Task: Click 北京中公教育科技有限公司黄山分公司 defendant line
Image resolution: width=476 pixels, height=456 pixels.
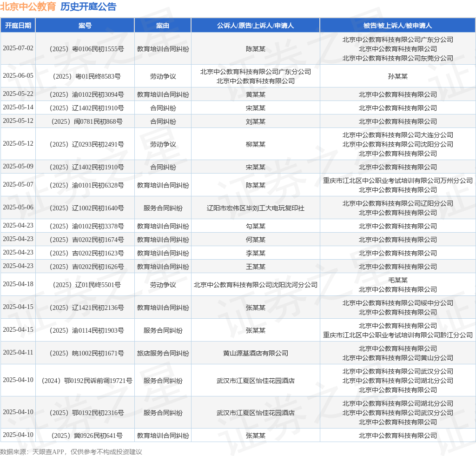Action: (398, 358)
